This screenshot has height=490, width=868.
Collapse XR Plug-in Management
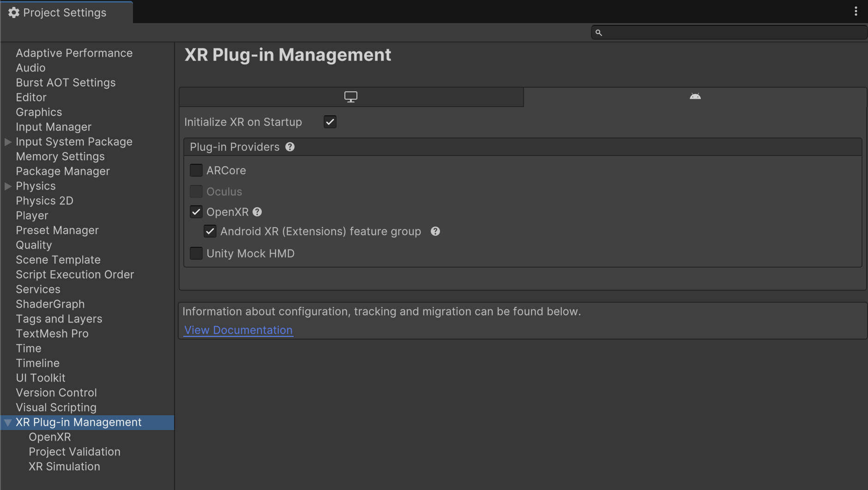[7, 422]
